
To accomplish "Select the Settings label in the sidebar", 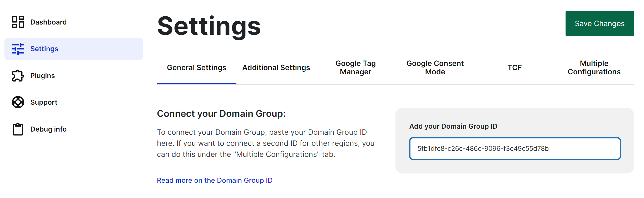I will click(x=44, y=49).
